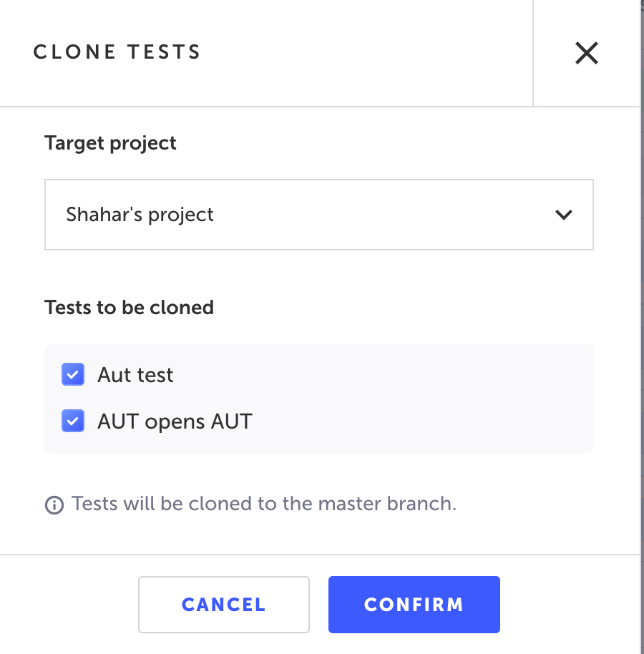Confirm cloning the tests
This screenshot has width=644, height=654.
point(414,605)
